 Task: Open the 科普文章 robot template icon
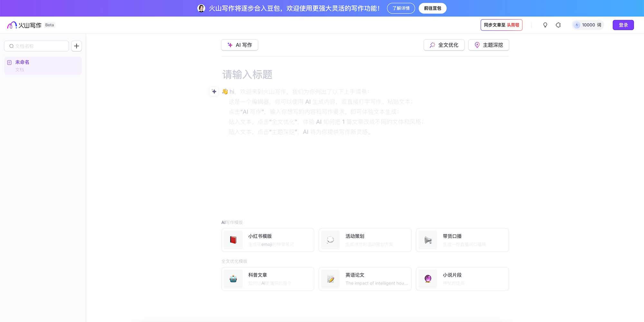[x=233, y=279]
